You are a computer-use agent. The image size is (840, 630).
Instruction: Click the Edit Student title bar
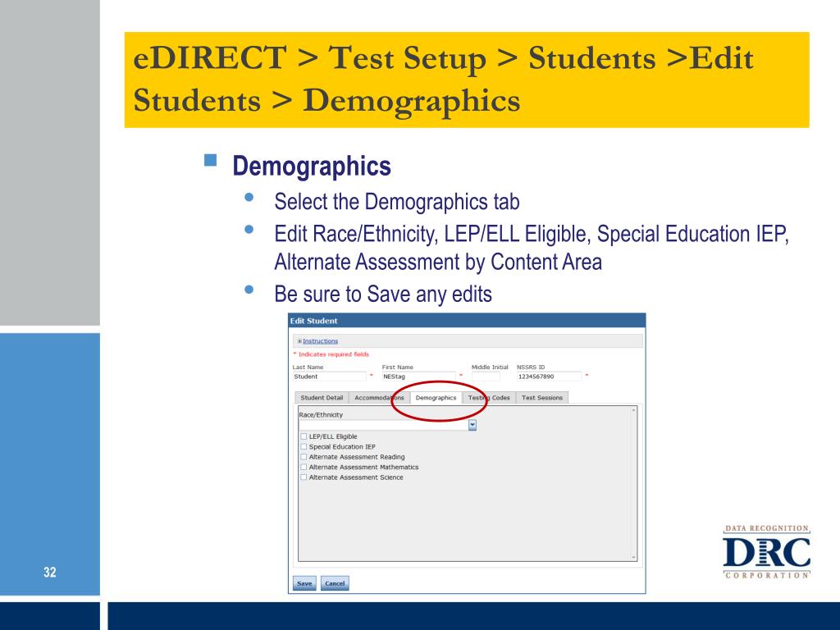467,321
